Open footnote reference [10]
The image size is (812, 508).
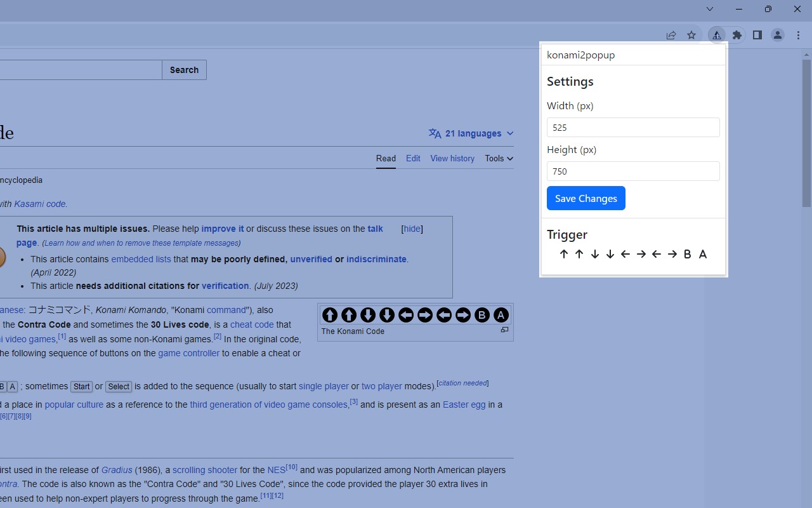coord(292,467)
